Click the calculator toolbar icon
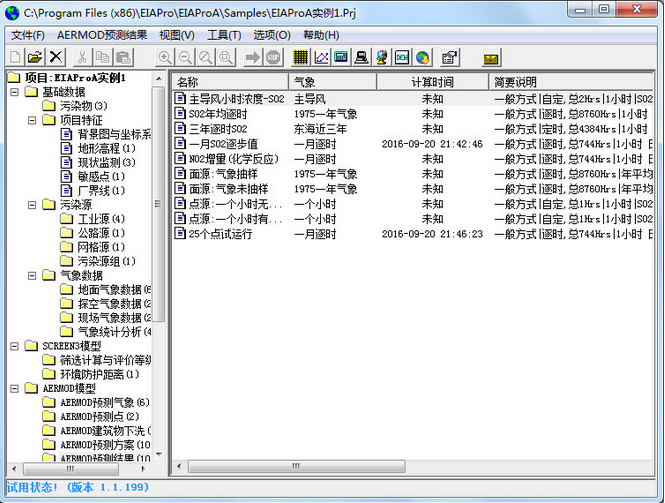This screenshot has width=665, height=503. click(341, 57)
